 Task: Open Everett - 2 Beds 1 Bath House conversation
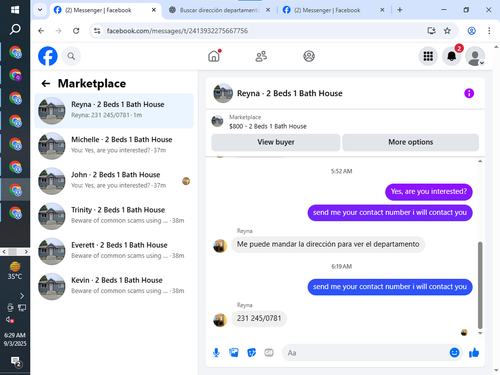(114, 251)
